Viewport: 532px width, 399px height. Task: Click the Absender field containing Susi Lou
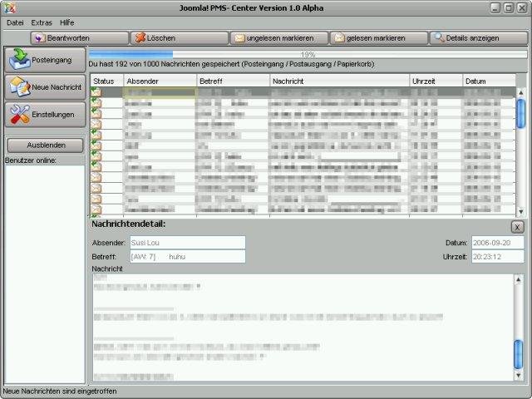(x=188, y=243)
